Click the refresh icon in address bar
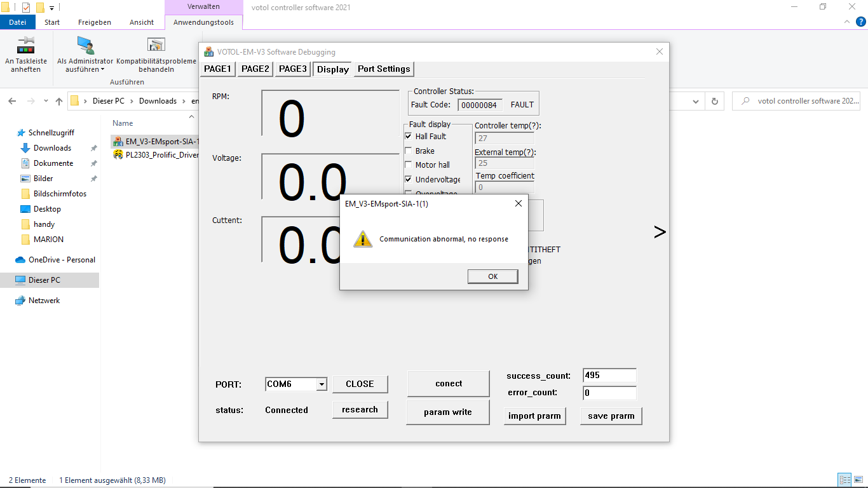This screenshot has height=488, width=868. pyautogui.click(x=715, y=101)
